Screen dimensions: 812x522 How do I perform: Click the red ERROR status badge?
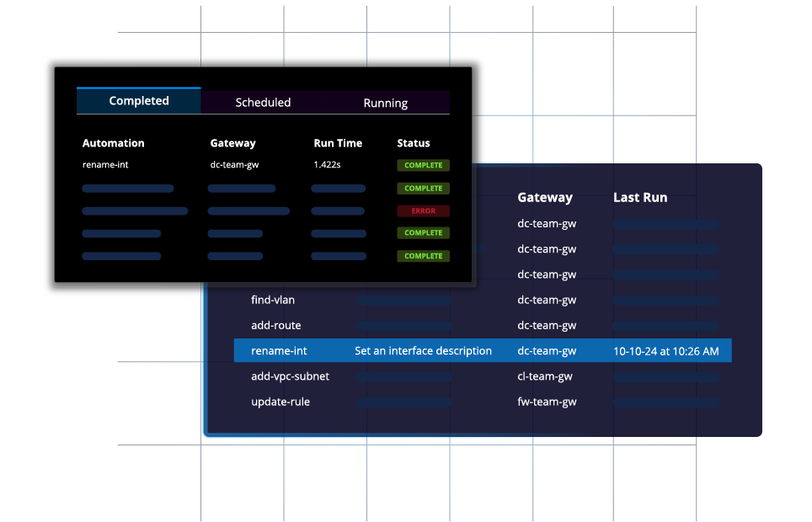tap(423, 211)
